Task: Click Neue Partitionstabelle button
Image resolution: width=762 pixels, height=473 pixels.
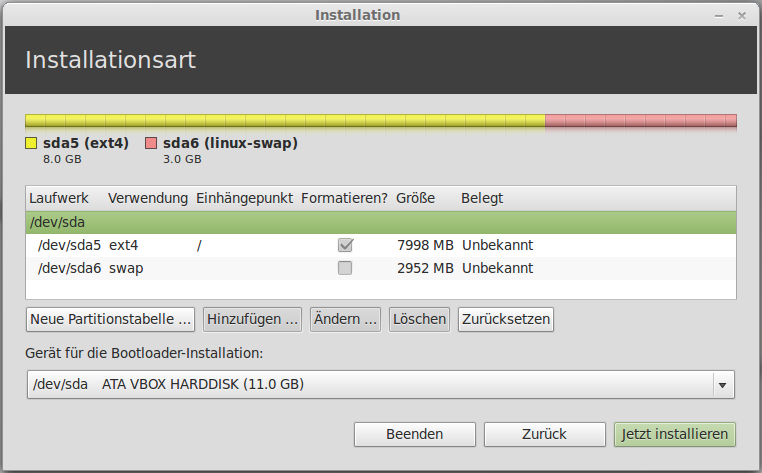Action: click(111, 320)
